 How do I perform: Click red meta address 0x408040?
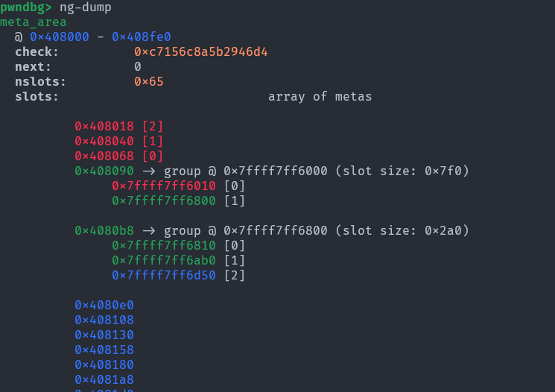pyautogui.click(x=104, y=142)
